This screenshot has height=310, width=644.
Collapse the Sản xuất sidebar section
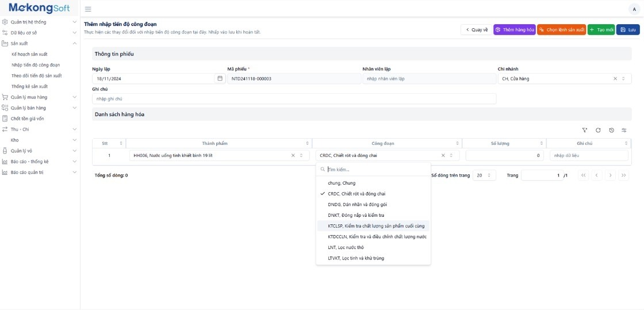(74, 43)
